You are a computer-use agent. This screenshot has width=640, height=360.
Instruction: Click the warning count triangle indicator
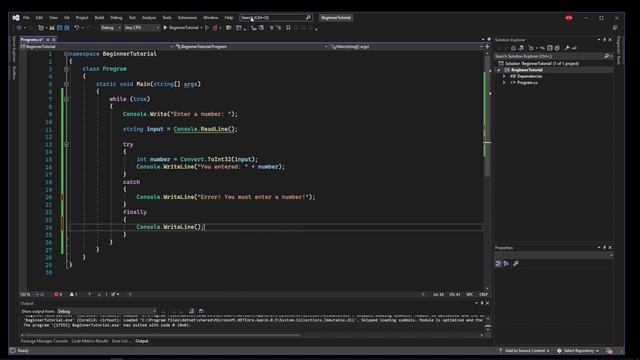click(x=73, y=294)
